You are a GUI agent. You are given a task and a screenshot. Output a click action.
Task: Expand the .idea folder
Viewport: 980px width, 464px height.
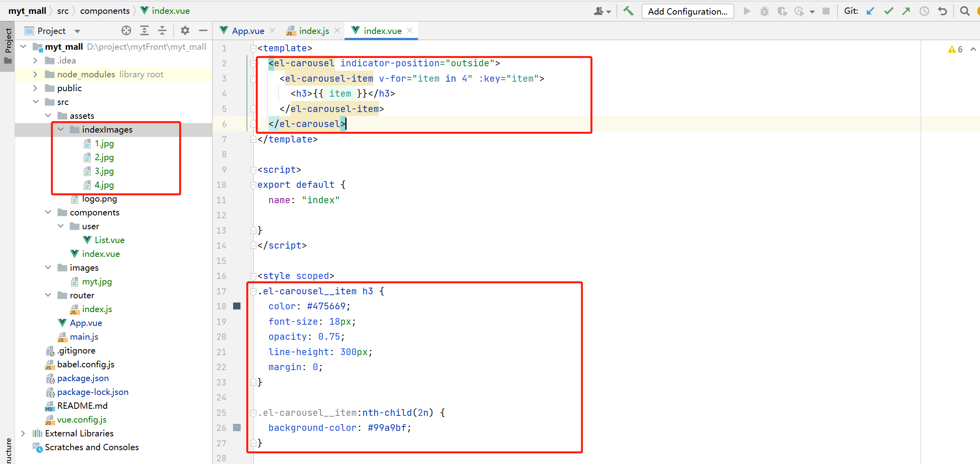click(36, 60)
